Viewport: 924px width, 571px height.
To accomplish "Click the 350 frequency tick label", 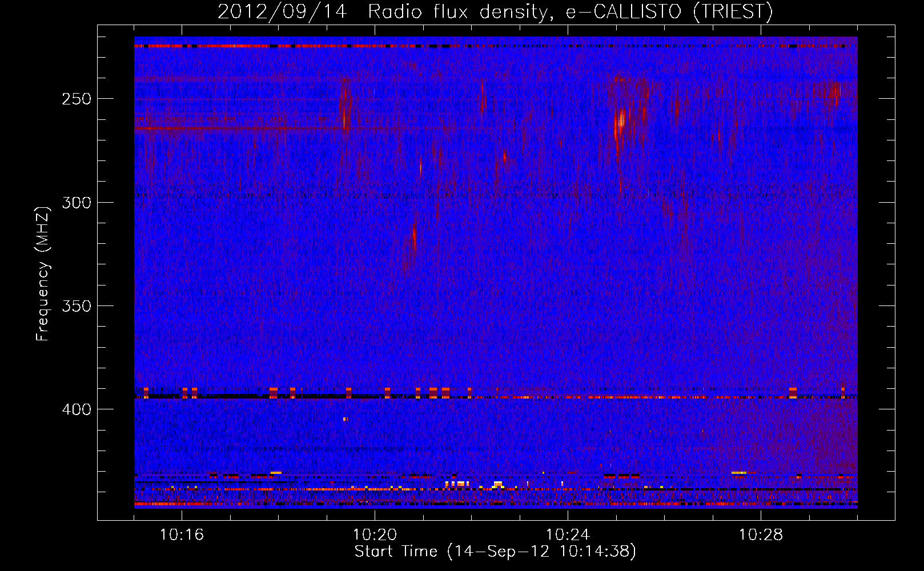I will click(x=77, y=306).
